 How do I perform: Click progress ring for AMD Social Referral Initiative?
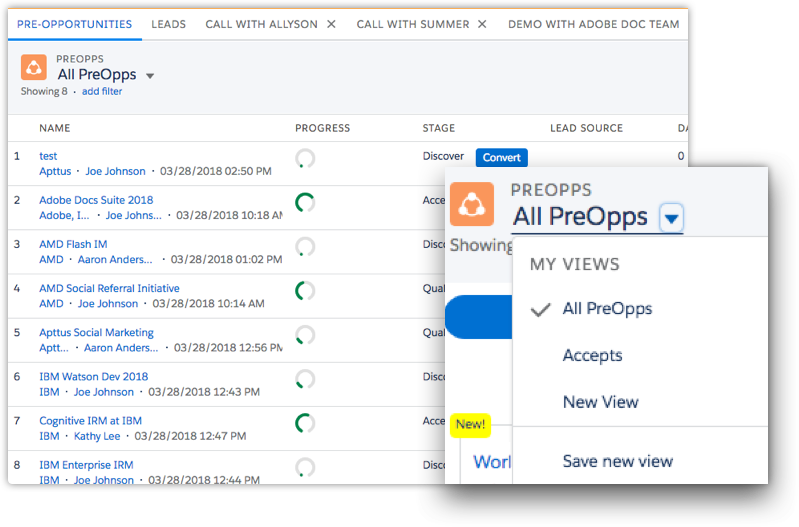[x=305, y=291]
